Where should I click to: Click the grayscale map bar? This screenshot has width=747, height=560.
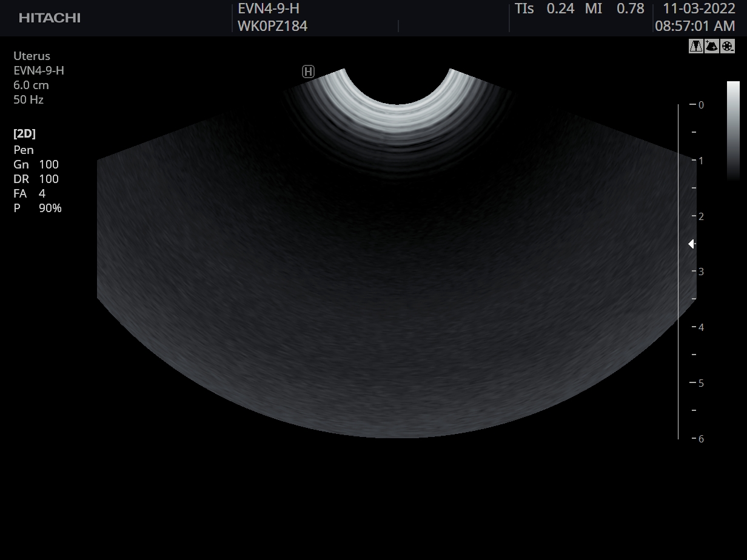click(x=733, y=130)
